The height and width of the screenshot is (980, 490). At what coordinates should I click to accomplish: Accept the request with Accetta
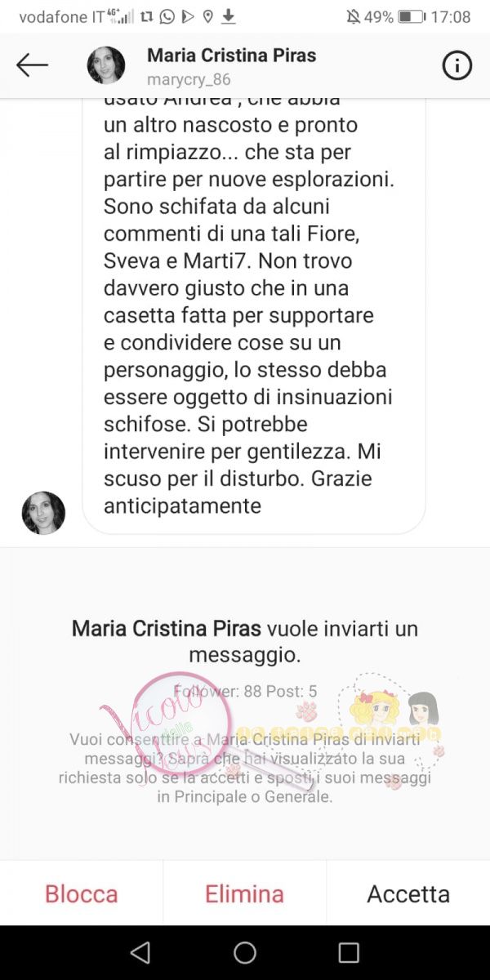click(408, 893)
